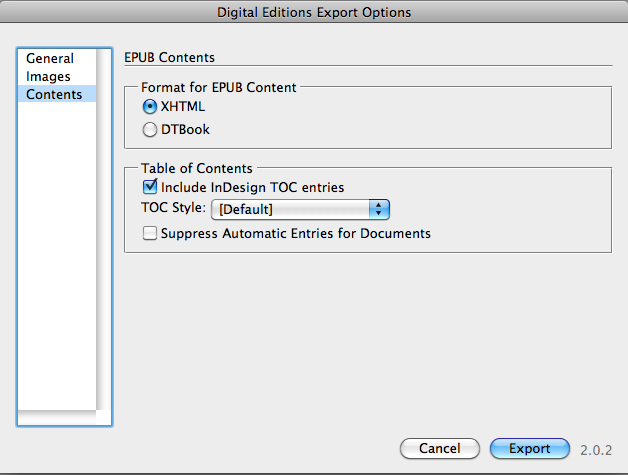Click the 2.0.2 version label
Viewport: 628px width, 475px height.
point(596,449)
